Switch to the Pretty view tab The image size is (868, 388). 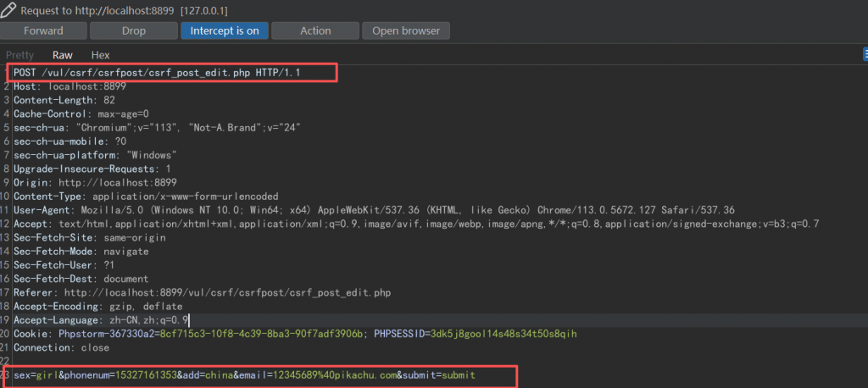coord(20,55)
